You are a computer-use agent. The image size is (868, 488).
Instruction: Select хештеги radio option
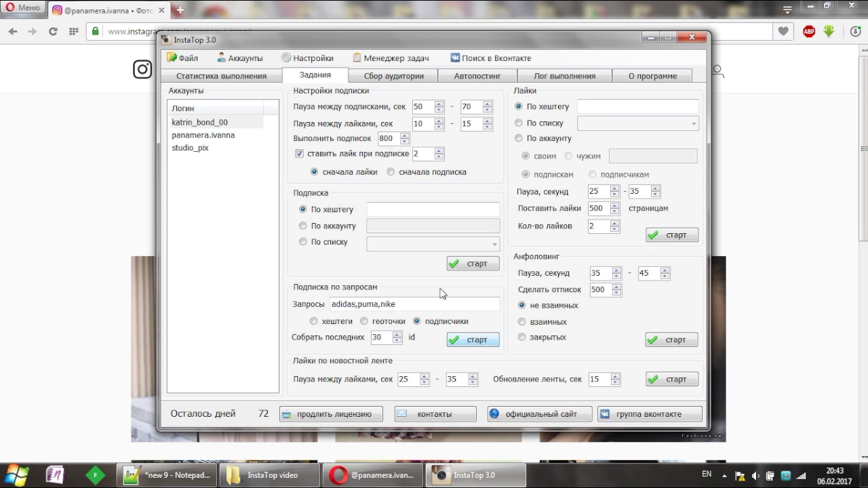313,321
